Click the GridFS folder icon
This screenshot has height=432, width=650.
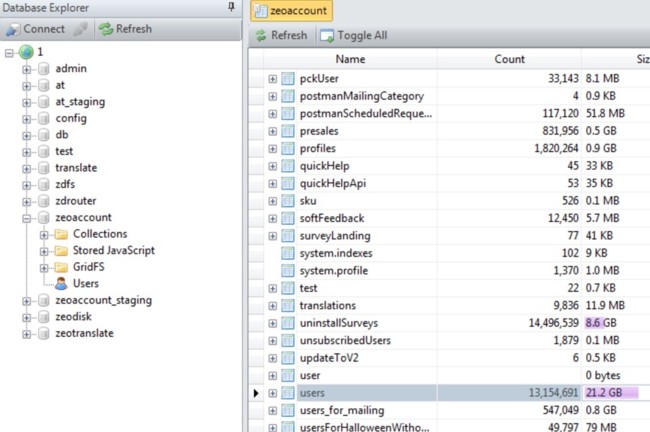(x=61, y=267)
